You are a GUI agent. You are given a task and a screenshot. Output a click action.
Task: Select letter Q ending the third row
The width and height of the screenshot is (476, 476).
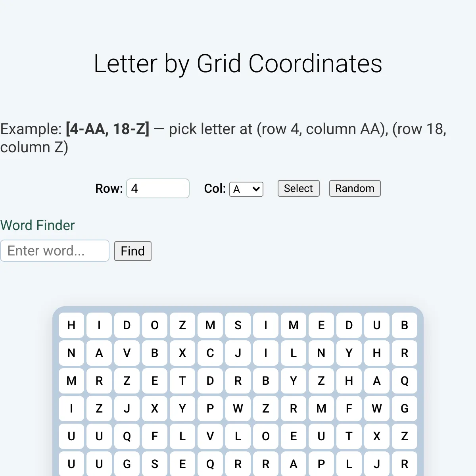[x=405, y=381]
